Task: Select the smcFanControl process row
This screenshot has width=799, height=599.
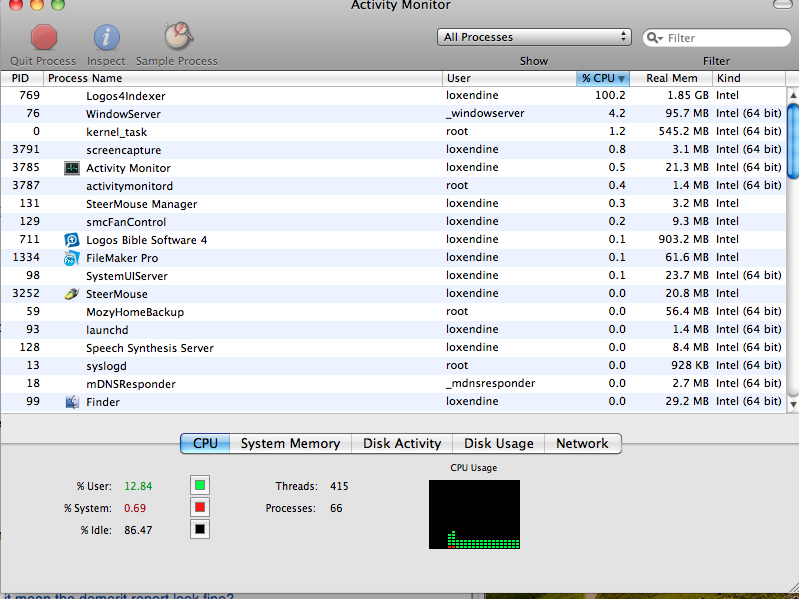Action: pyautogui.click(x=393, y=222)
